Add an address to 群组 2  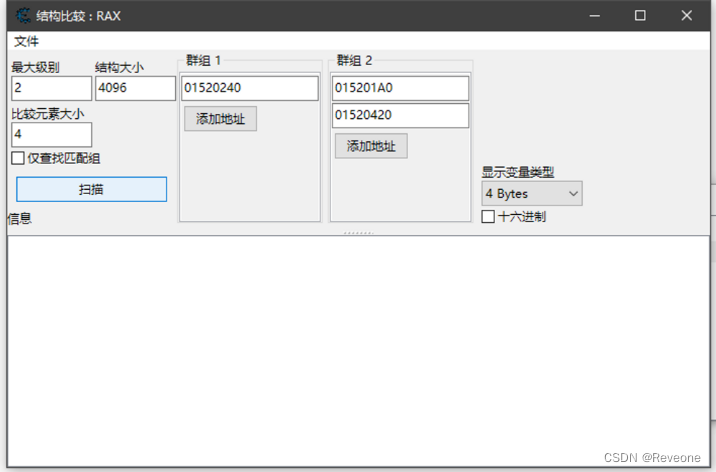[x=371, y=146]
